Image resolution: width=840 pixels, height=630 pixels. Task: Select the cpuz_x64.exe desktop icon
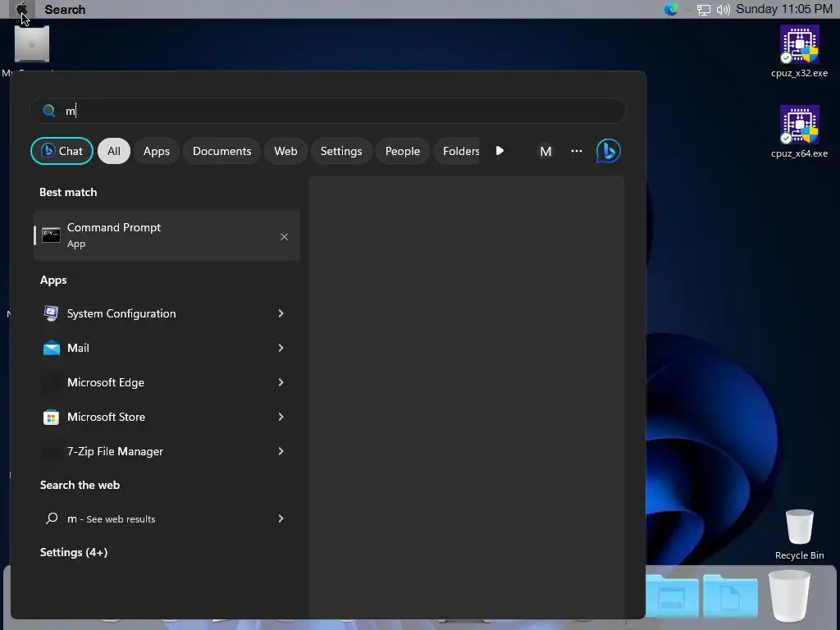[x=799, y=132]
